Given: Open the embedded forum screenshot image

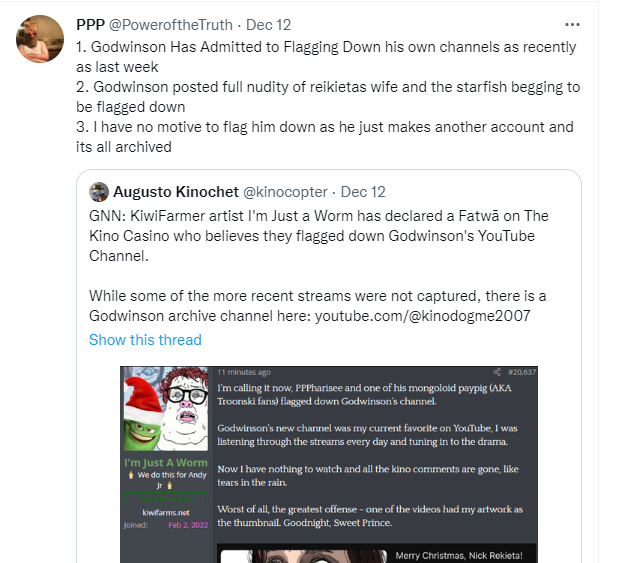Looking at the screenshot, I should click(x=329, y=464).
